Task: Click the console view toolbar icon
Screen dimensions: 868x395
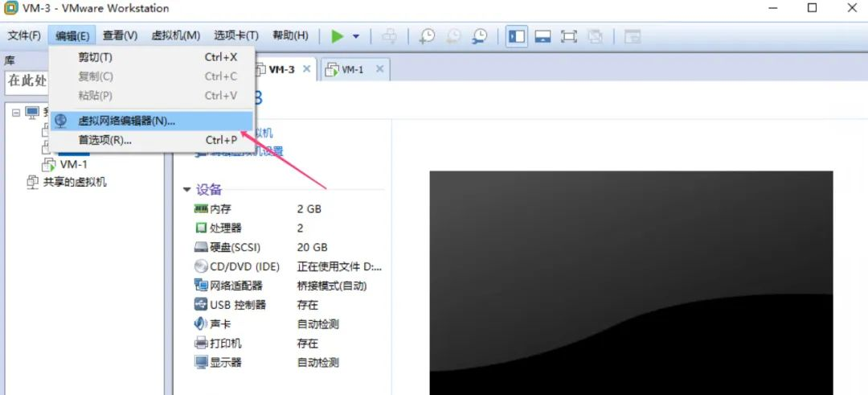Action: [633, 36]
